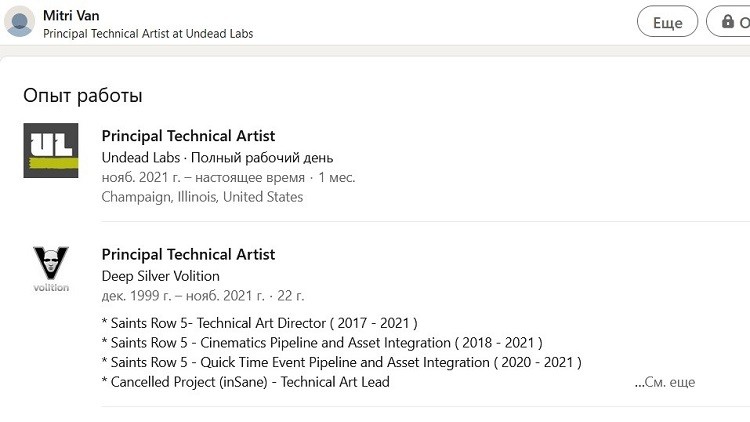750x422 pixels.
Task: Click Saints Row 5- Technical Art Director line
Action: pos(259,323)
